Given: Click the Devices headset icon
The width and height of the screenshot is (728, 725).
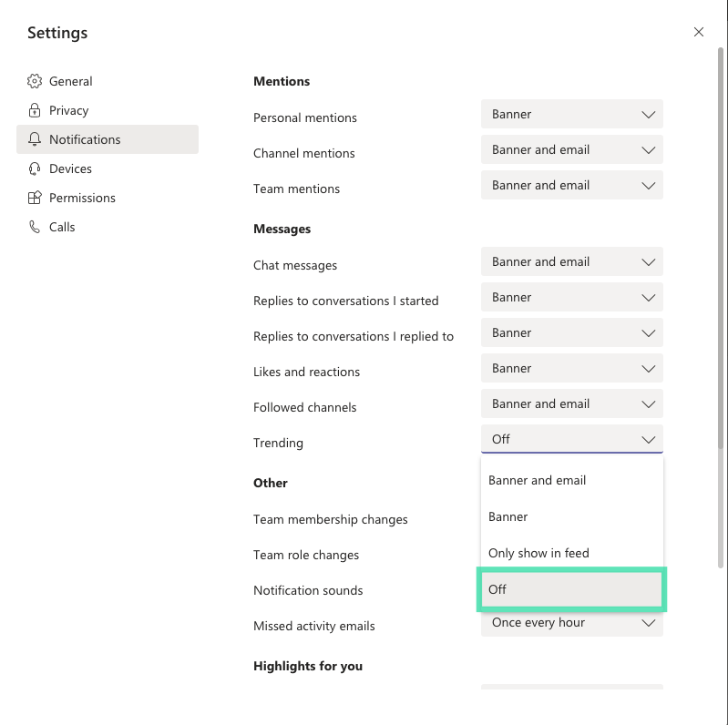Looking at the screenshot, I should pos(35,168).
